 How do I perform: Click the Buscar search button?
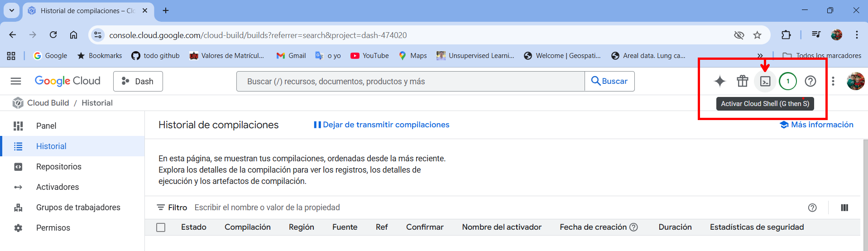pyautogui.click(x=609, y=81)
